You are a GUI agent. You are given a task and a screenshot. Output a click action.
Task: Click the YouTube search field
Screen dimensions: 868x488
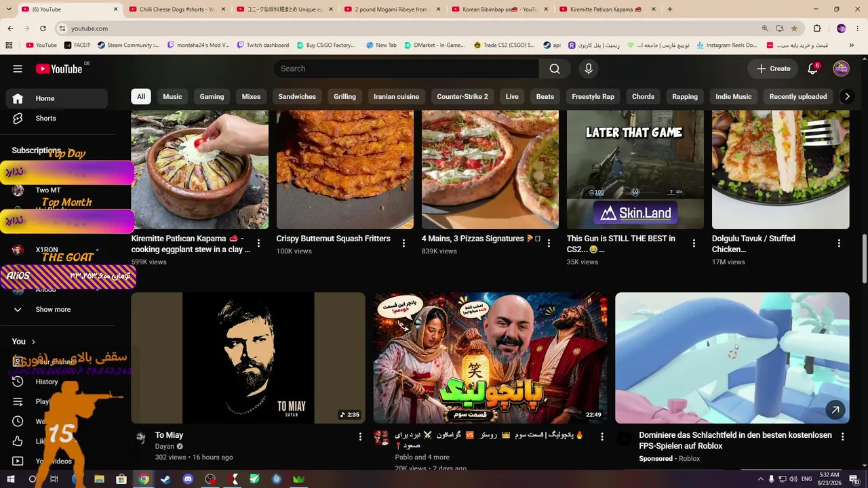(406, 68)
